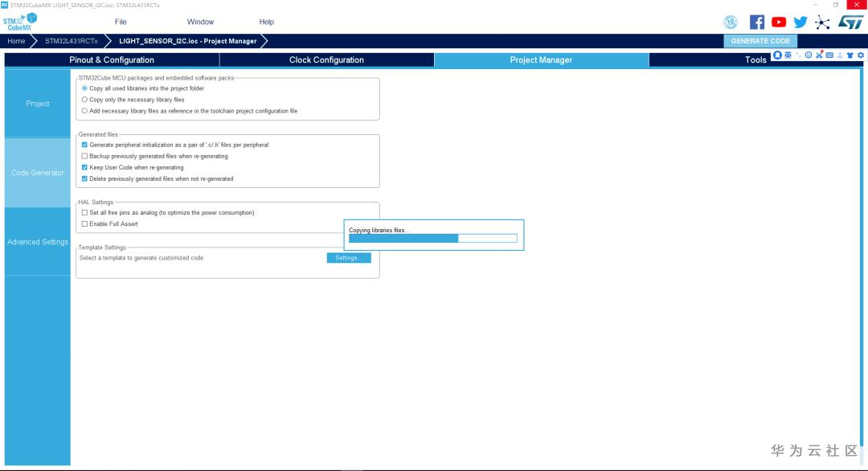The width and height of the screenshot is (868, 471).
Task: Open the input method emoji smiley icon
Action: click(x=809, y=55)
